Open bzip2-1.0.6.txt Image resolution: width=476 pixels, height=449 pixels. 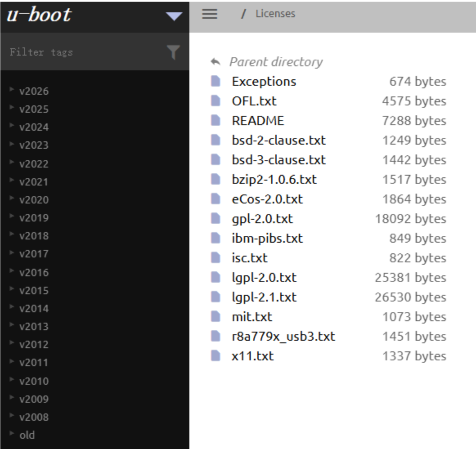coord(274,179)
